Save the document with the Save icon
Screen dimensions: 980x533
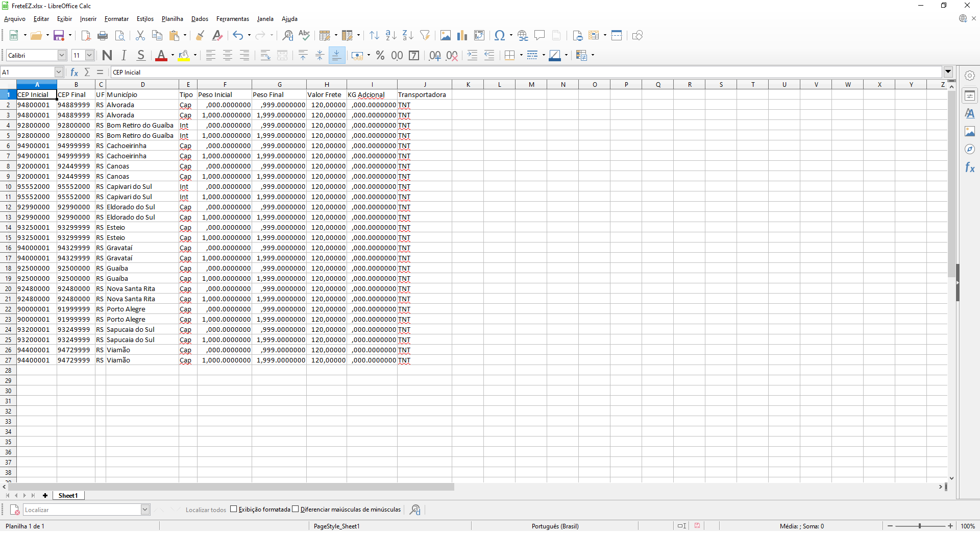click(x=59, y=35)
